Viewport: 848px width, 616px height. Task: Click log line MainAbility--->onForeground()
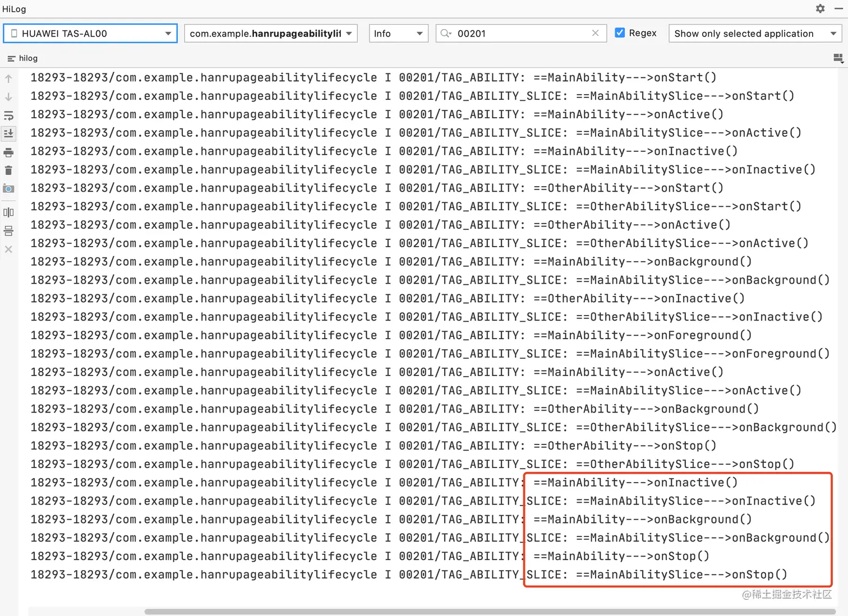tap(391, 335)
